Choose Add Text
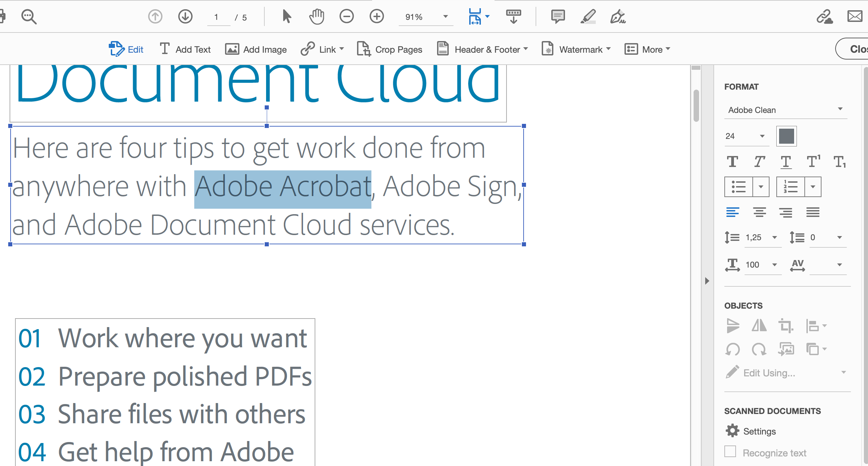Screen dimensions: 868x466 185,49
